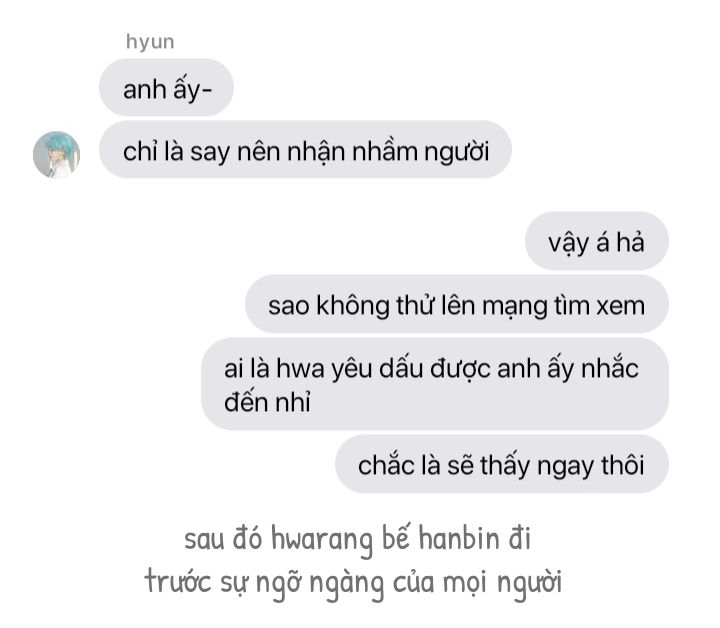Tap the word "vậy" in the first sent bubble
Viewport: 720px width, 628px height.
(x=569, y=244)
